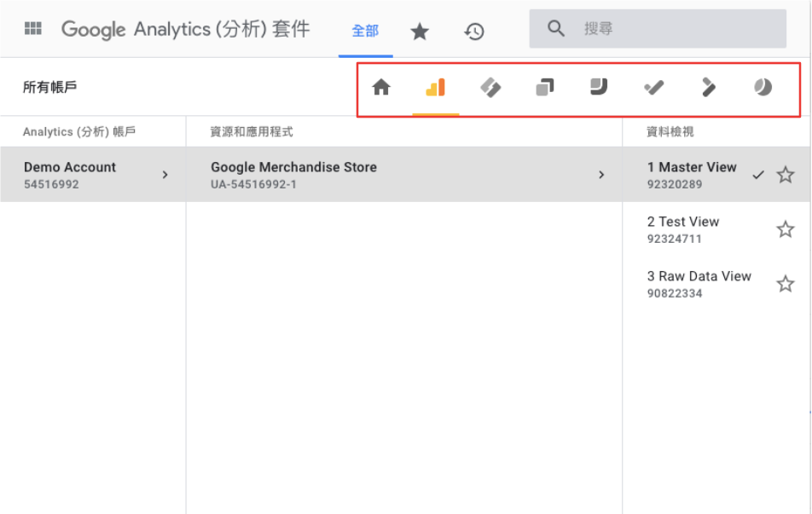Choose the Google Merchandise Store property
The image size is (812, 514).
point(404,175)
